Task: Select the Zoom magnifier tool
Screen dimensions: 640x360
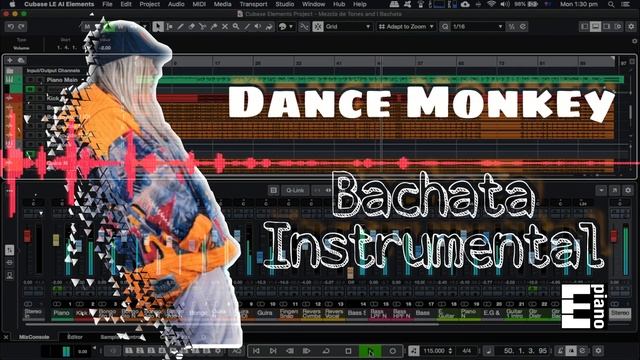Action: click(236, 27)
